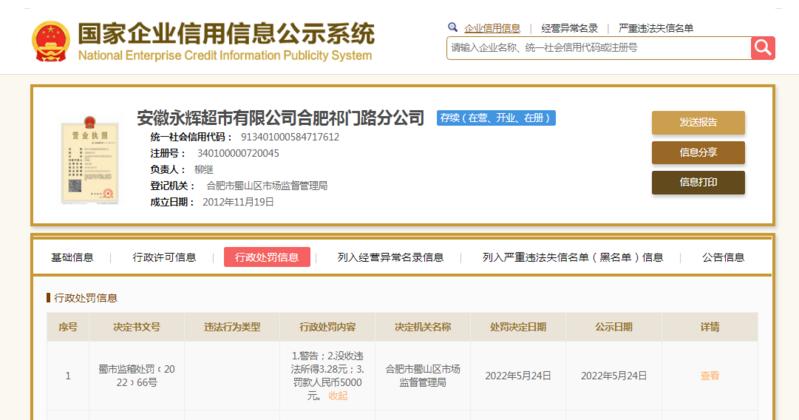Click the credit code 913401000584717612
Viewport: 799px width, 420px height.
pos(290,137)
